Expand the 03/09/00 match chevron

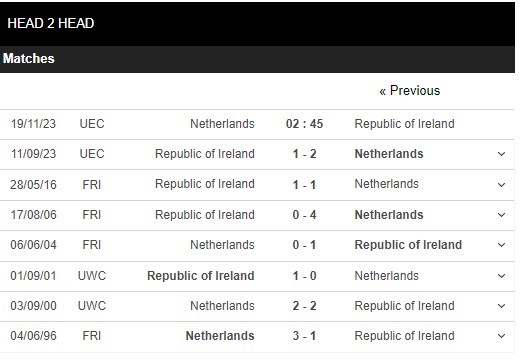pos(501,306)
